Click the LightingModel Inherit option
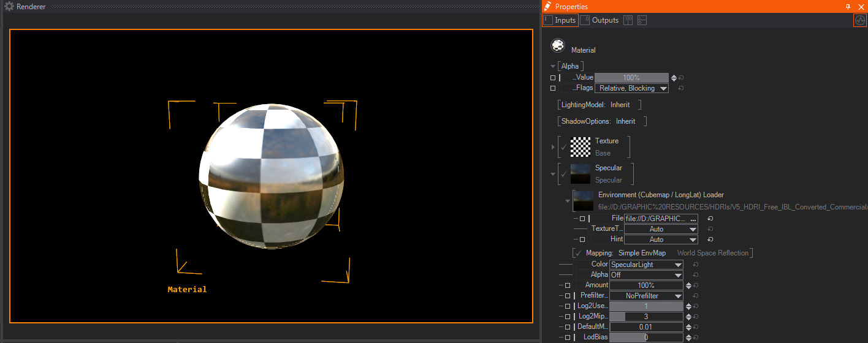 [620, 105]
